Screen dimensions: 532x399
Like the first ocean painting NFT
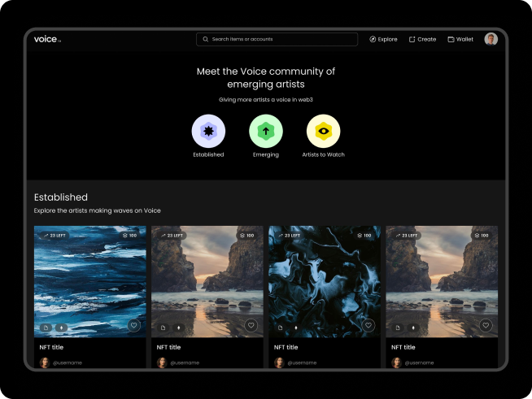pos(134,325)
